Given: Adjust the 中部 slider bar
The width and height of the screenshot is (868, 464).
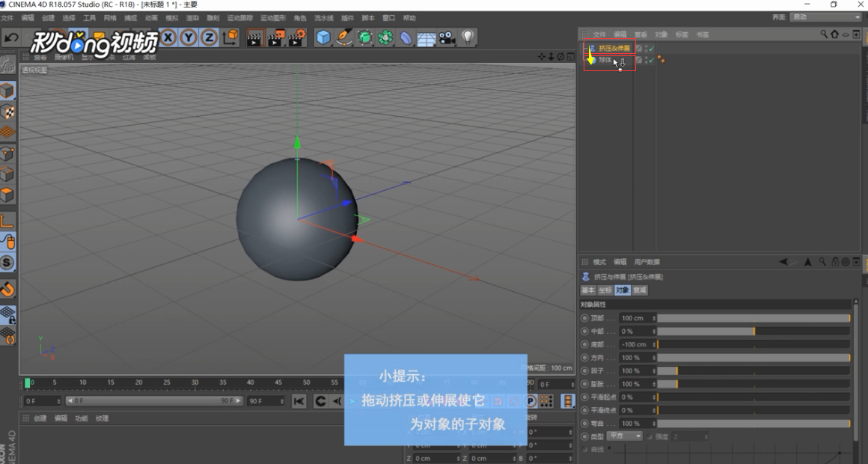Looking at the screenshot, I should [754, 331].
